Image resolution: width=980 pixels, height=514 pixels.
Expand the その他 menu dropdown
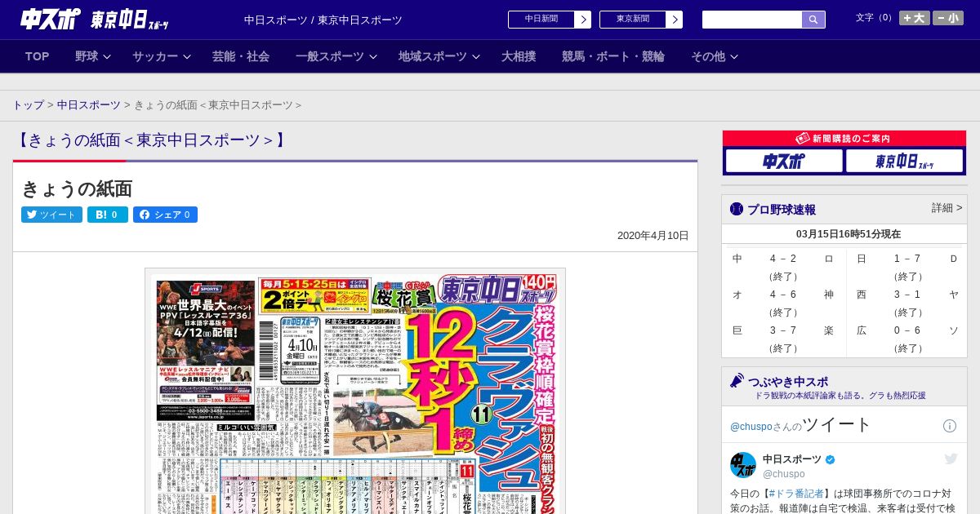coord(715,56)
